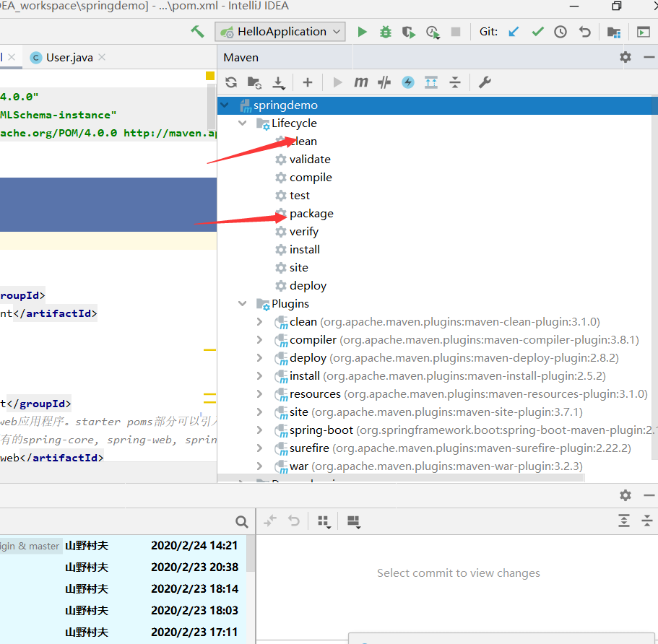Screen dimensions: 658x644
Task: Run HelloApplication with the green play button
Action: 362,32
